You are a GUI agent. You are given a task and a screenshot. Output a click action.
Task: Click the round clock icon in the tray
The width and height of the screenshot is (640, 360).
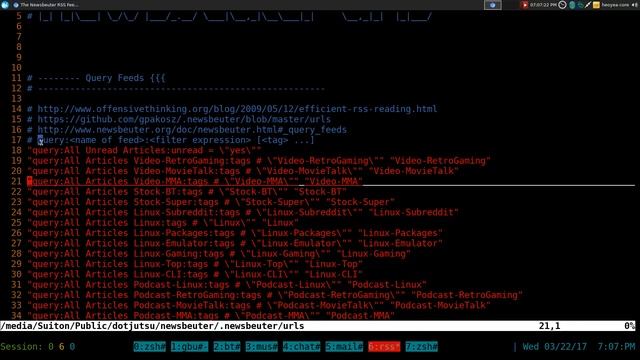[562, 5]
